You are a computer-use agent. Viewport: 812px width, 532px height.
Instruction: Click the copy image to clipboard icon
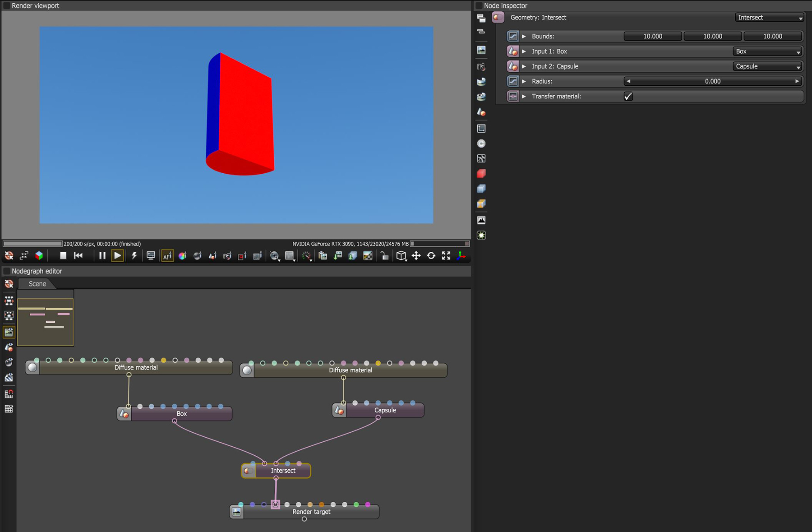pyautogui.click(x=323, y=256)
